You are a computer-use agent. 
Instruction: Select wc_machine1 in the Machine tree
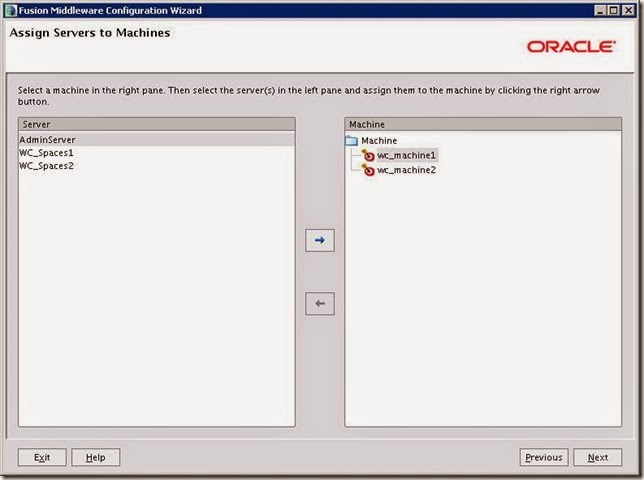[407, 155]
